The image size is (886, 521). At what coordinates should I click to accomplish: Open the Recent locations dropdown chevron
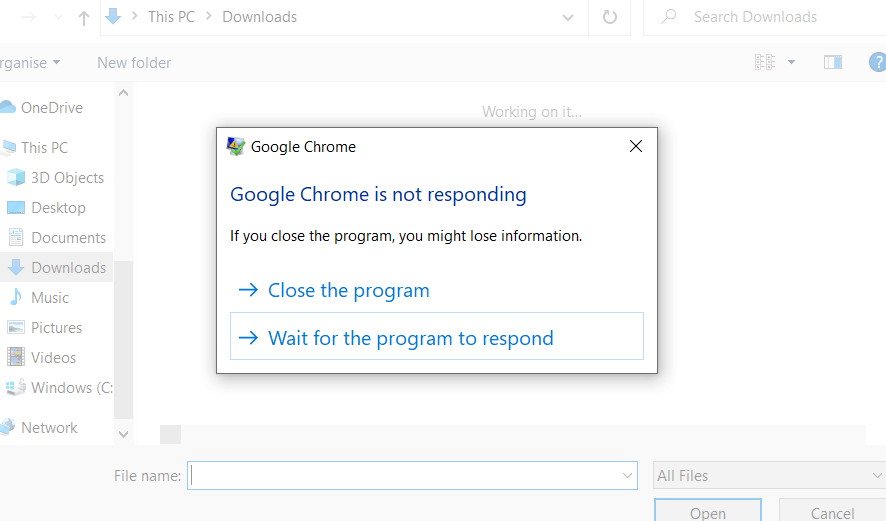coord(58,17)
